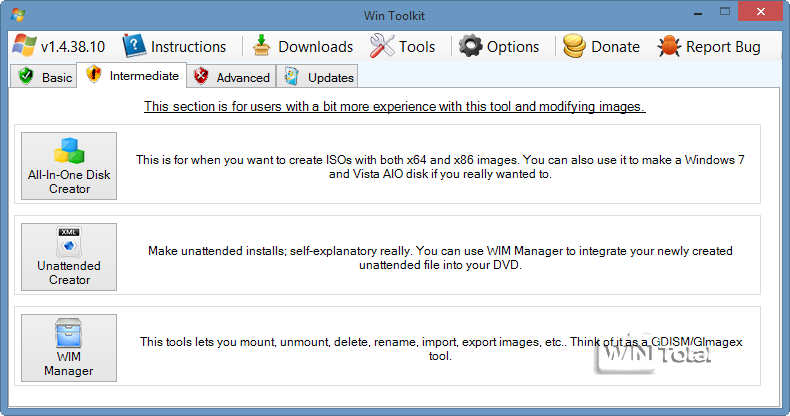Screen dimensions: 790x416
Task: Select the Intermediate tab
Action: coord(131,76)
